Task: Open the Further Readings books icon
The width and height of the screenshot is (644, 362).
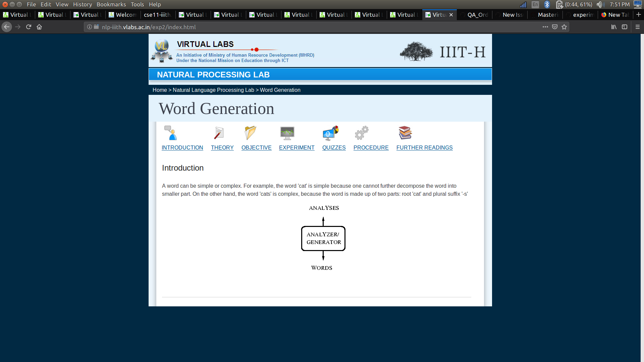Action: [405, 132]
